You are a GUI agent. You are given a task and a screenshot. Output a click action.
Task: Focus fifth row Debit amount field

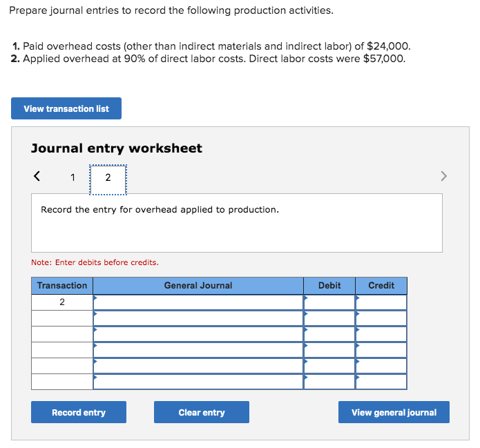(329, 366)
